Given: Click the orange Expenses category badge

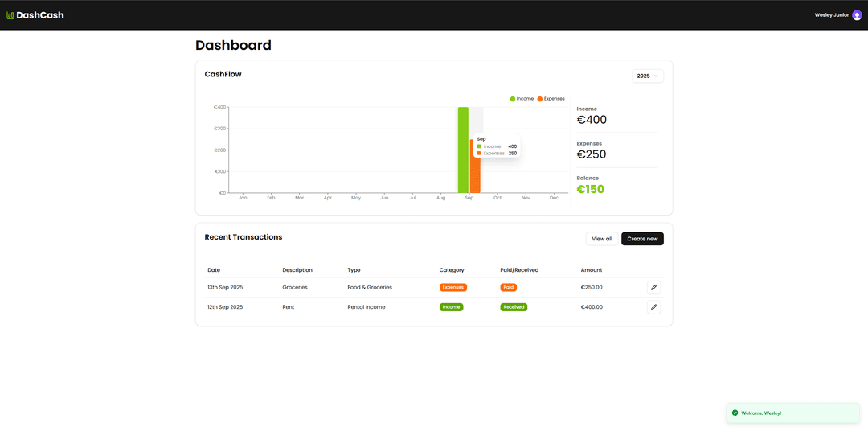Looking at the screenshot, I should click(452, 287).
